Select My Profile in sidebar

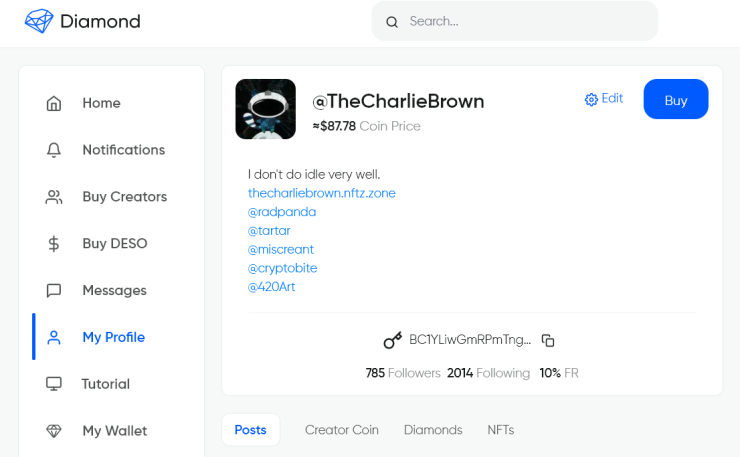113,337
